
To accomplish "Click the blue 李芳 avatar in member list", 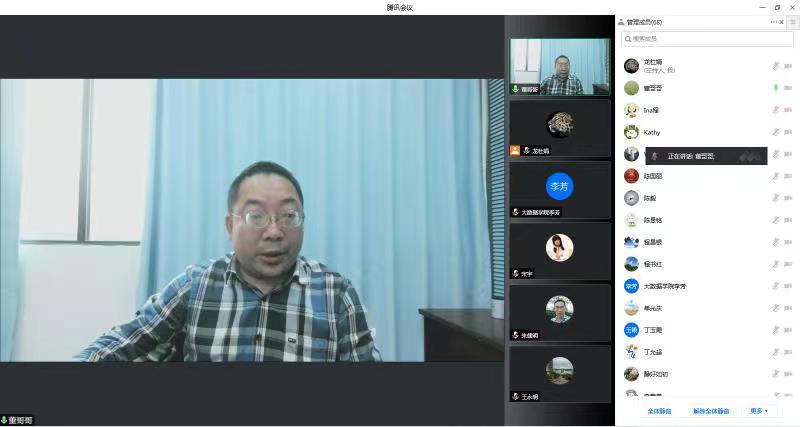I will [x=631, y=286].
